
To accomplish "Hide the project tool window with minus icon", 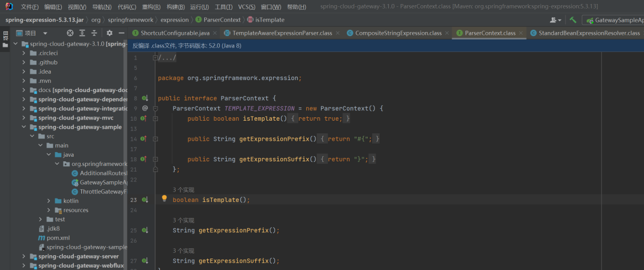I will click(121, 33).
